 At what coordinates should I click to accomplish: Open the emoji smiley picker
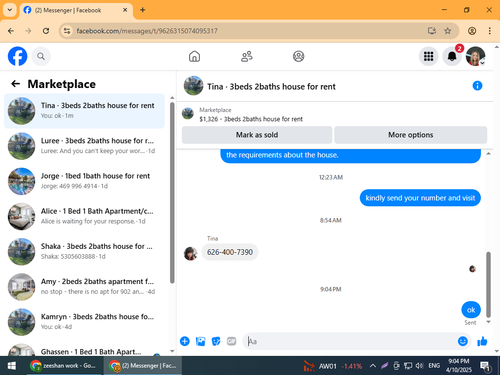pyautogui.click(x=463, y=341)
